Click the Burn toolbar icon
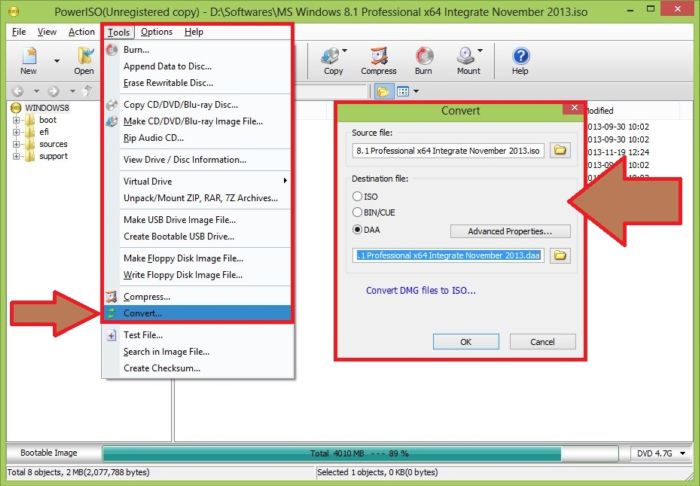The image size is (700, 486). (424, 60)
